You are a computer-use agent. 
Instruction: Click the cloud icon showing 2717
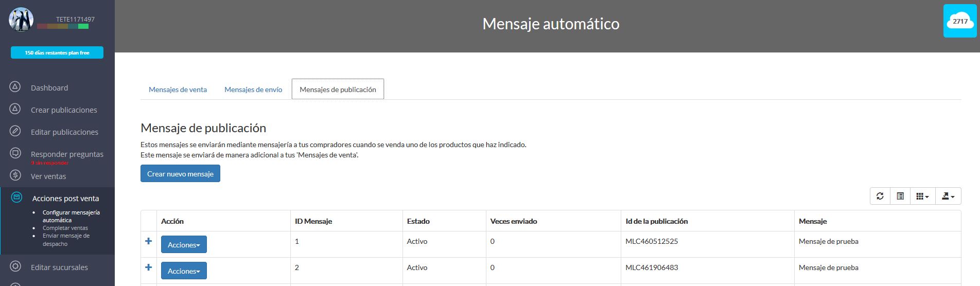point(960,21)
